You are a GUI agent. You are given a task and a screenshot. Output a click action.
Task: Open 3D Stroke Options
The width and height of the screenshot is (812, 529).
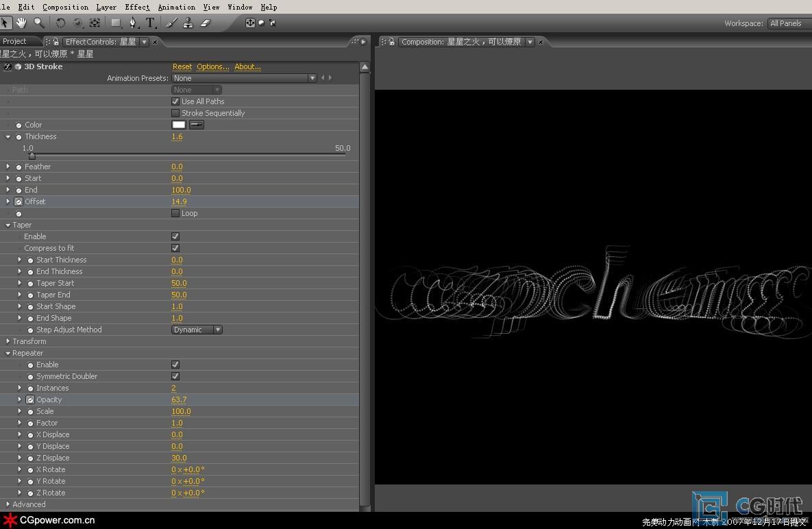(x=213, y=66)
